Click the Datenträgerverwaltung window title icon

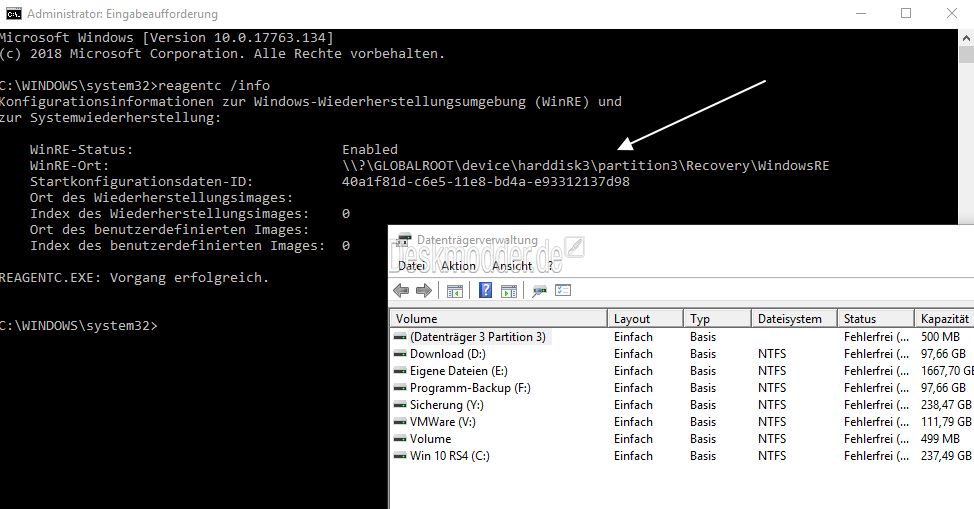click(x=404, y=240)
